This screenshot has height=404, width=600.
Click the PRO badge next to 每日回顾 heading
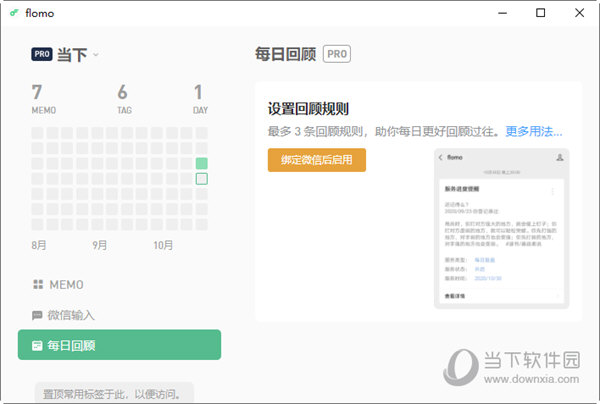pos(337,54)
